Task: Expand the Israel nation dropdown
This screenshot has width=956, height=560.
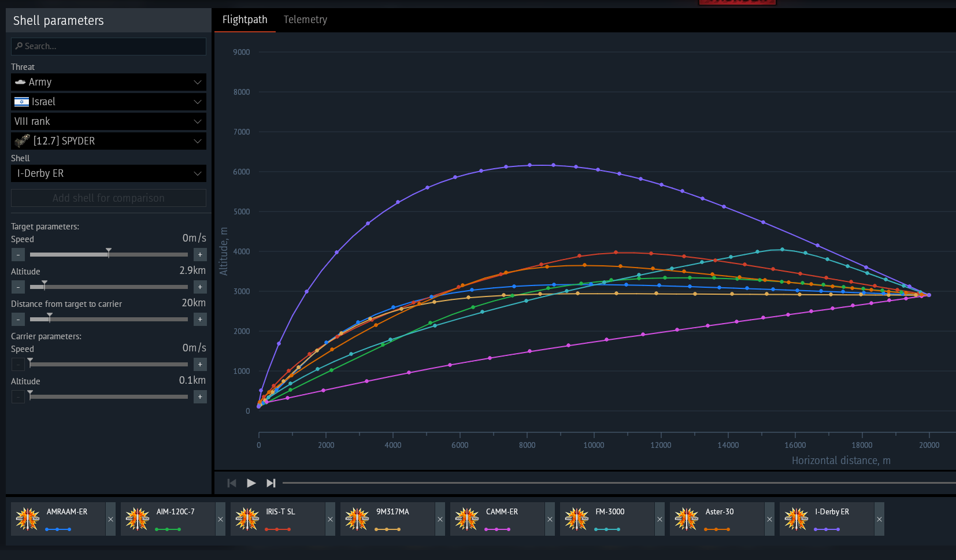Action: [x=109, y=102]
